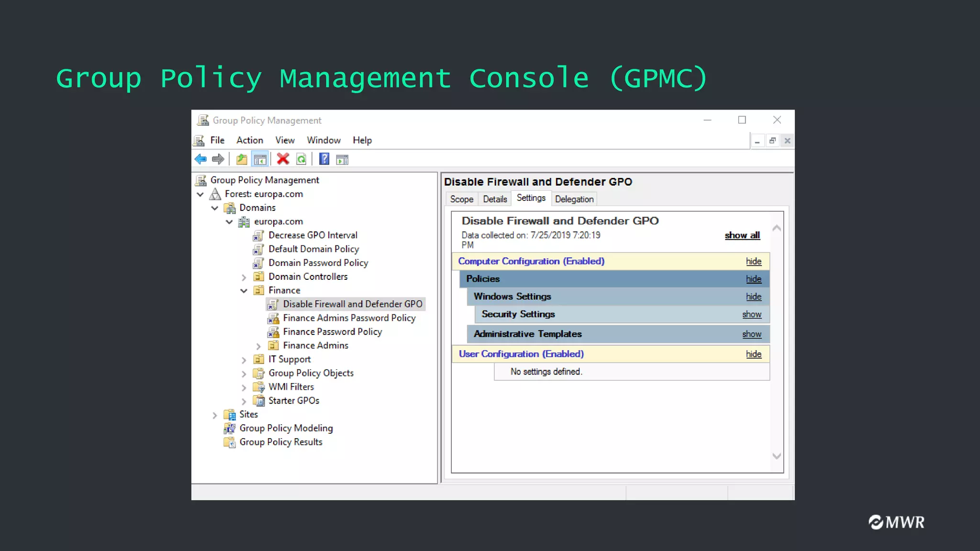Click the Forest europa.com triangle icon

pos(215,194)
